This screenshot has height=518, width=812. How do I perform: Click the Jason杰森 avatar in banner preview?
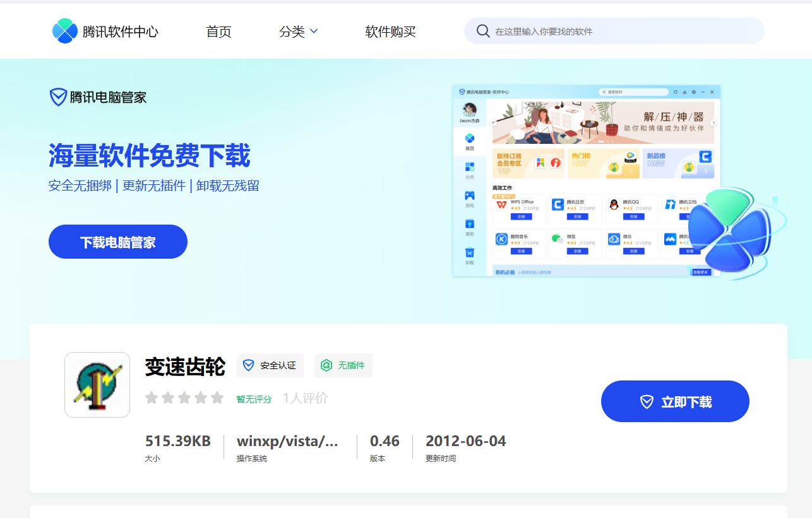[x=469, y=110]
